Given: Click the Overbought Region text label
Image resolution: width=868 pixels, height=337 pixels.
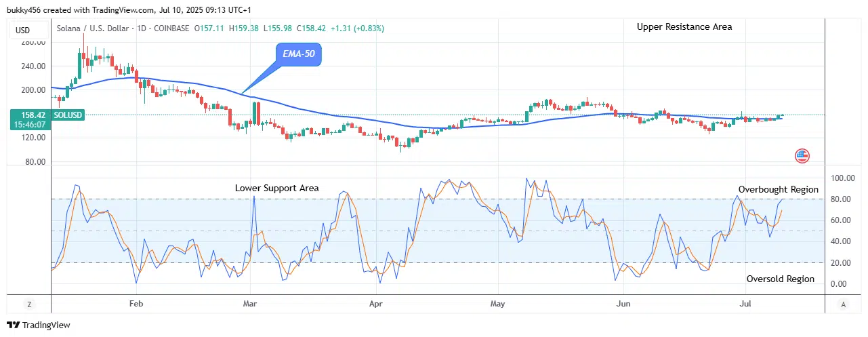Looking at the screenshot, I should point(778,190).
